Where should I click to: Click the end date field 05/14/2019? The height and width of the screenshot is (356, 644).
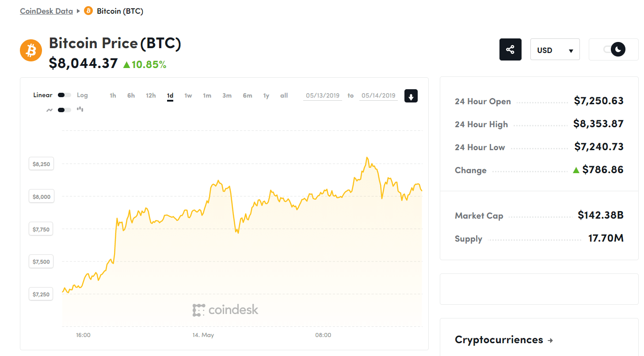point(378,95)
